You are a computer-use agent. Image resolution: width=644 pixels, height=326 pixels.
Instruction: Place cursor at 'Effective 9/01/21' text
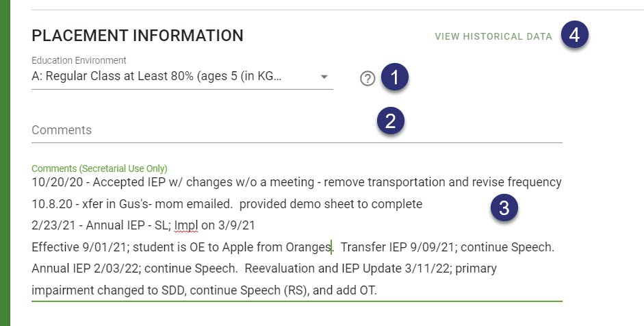(x=80, y=247)
